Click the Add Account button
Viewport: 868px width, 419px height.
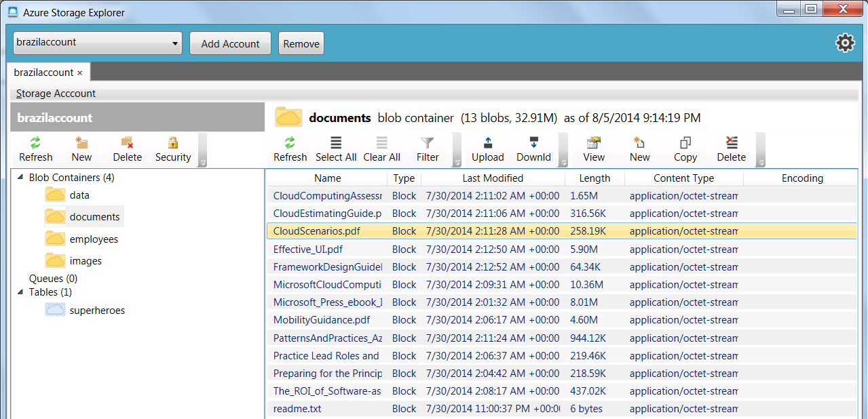tap(230, 43)
